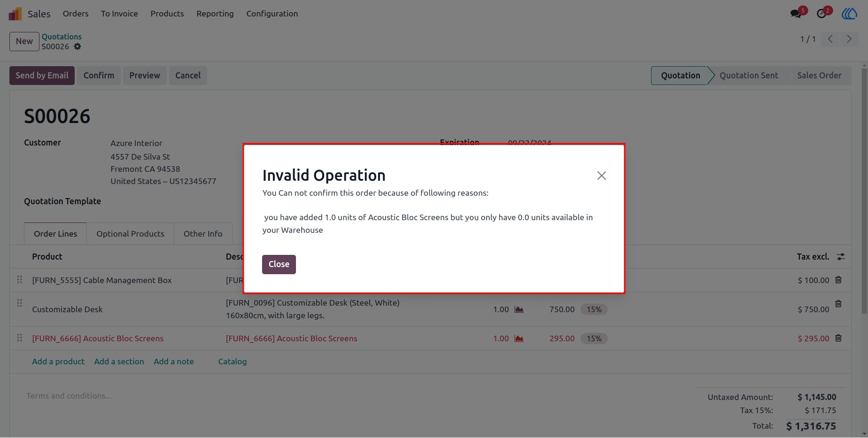Screen dimensions: 868x438
Task: Click Add a product link
Action: [x=58, y=361]
